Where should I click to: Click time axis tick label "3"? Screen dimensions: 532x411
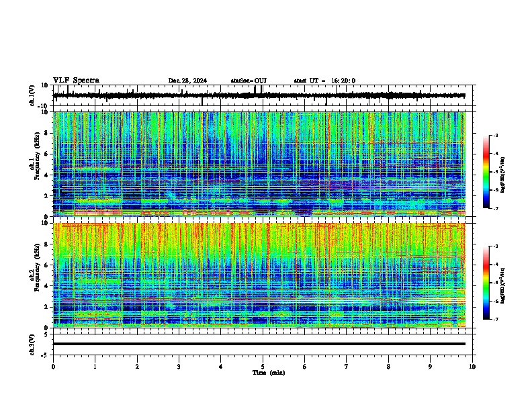pyautogui.click(x=179, y=367)
